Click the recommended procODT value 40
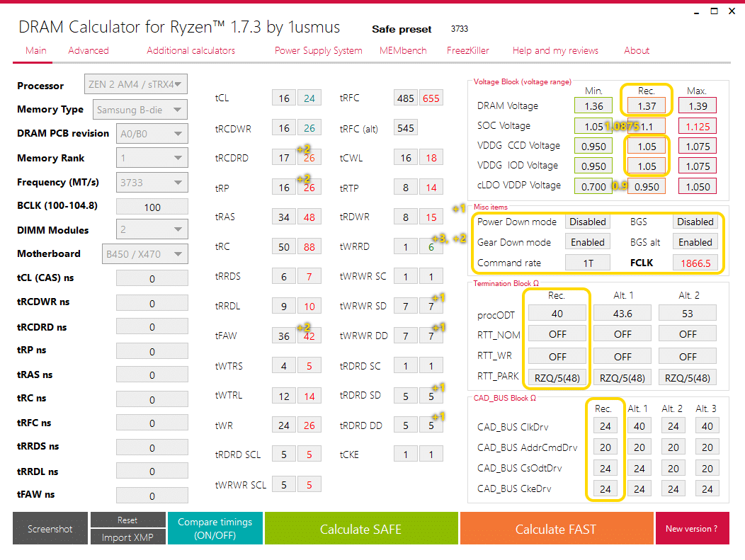The height and width of the screenshot is (560, 745). click(557, 313)
